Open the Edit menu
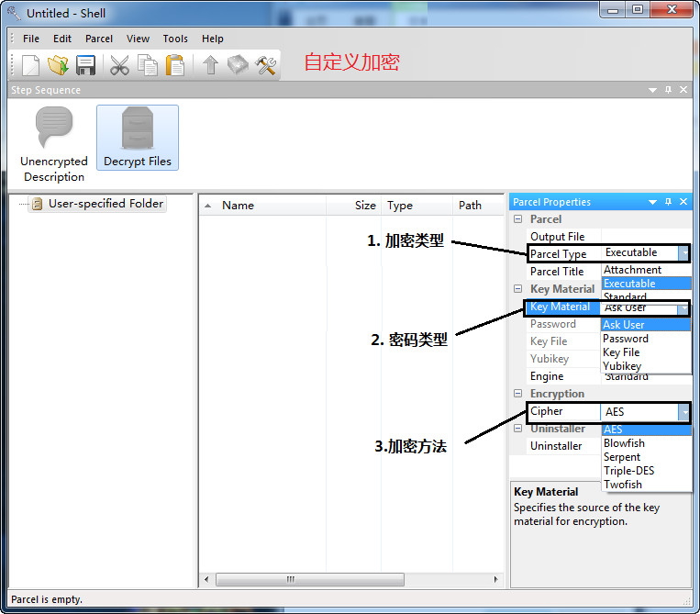700x614 pixels. coord(62,39)
